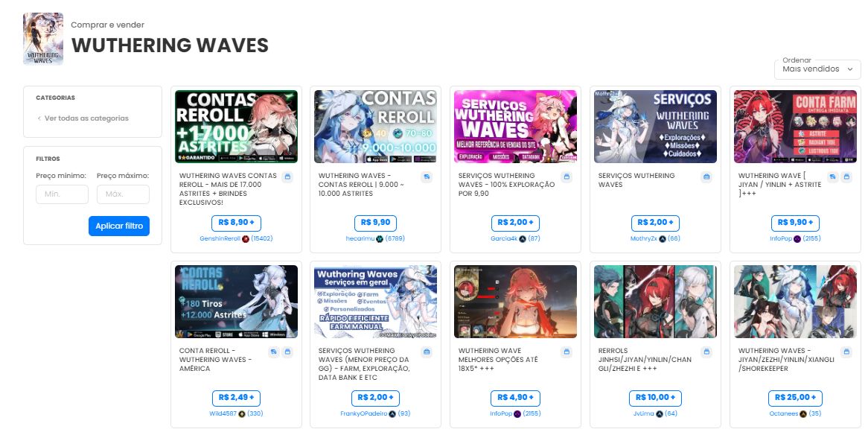Click the Preço mínimo input field
Screen dimensions: 868x432
62,194
